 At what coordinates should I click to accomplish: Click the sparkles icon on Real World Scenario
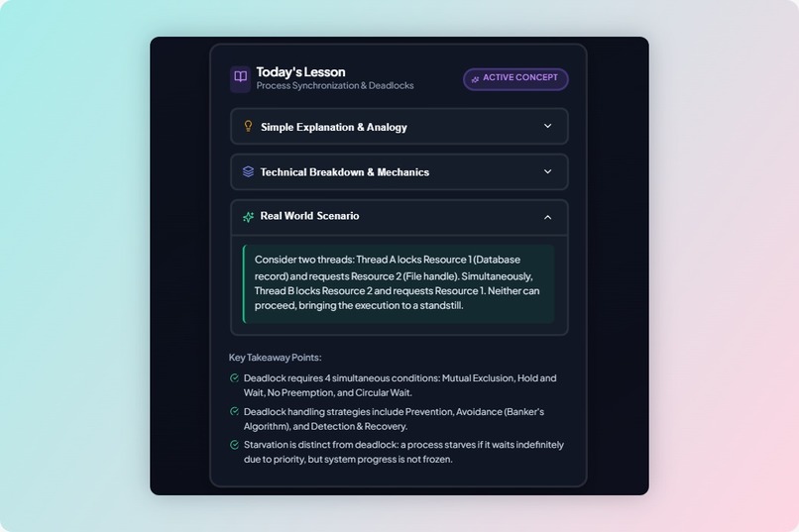(x=248, y=217)
